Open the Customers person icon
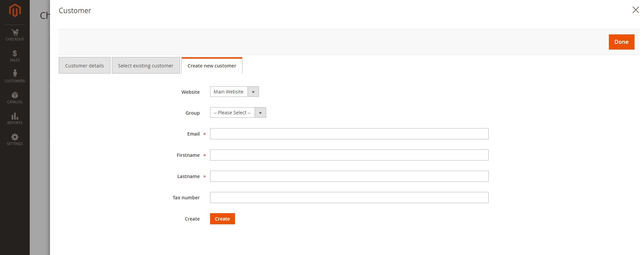Viewport: 644px width, 255px height. pyautogui.click(x=15, y=74)
